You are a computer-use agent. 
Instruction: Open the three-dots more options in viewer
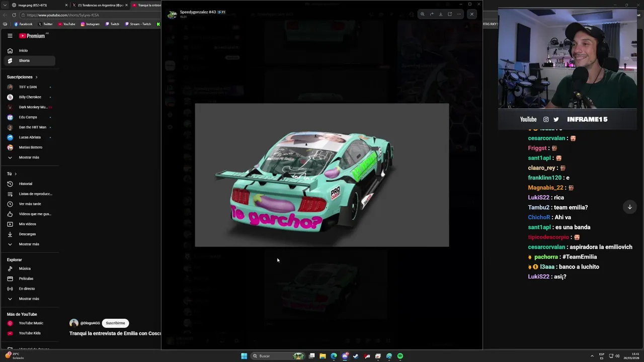(x=459, y=14)
